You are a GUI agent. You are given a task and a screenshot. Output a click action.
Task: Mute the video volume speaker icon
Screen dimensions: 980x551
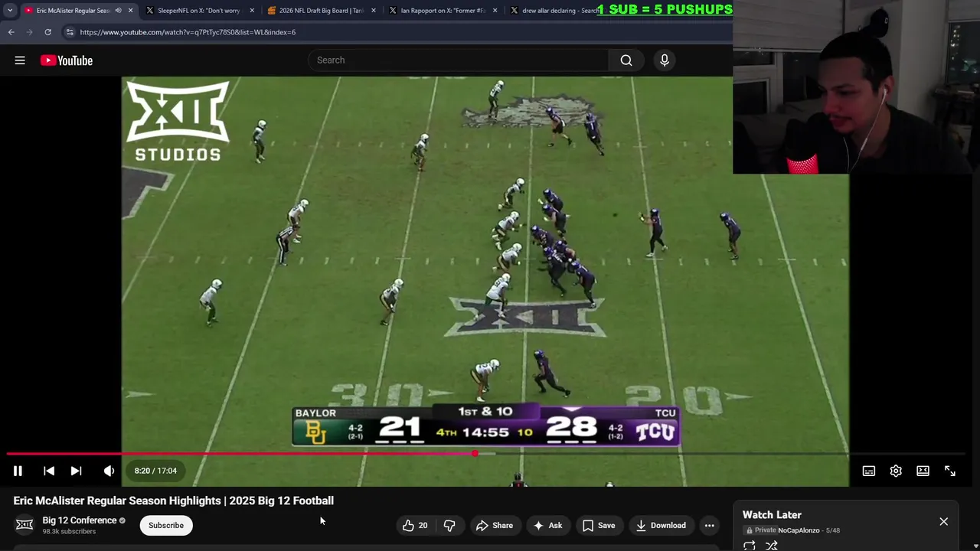point(109,471)
